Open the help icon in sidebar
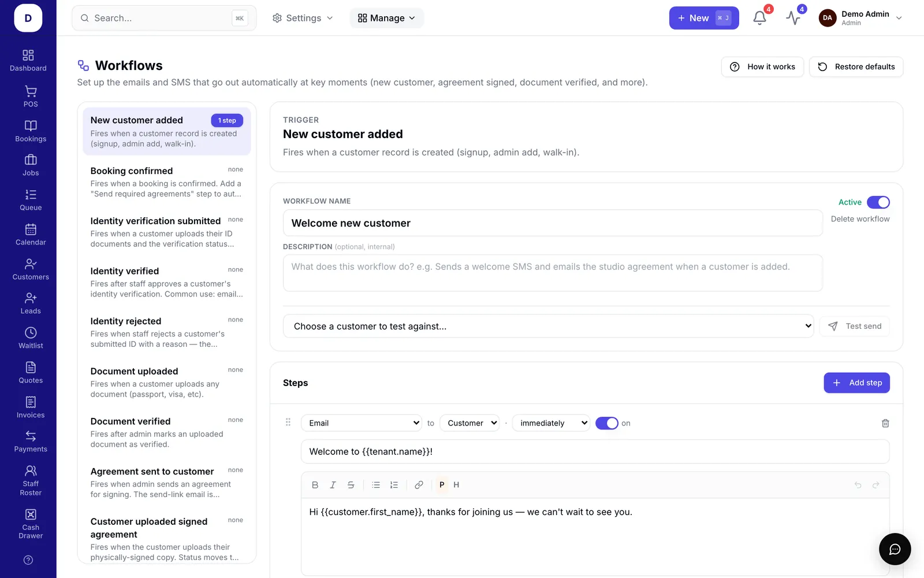 [x=28, y=560]
